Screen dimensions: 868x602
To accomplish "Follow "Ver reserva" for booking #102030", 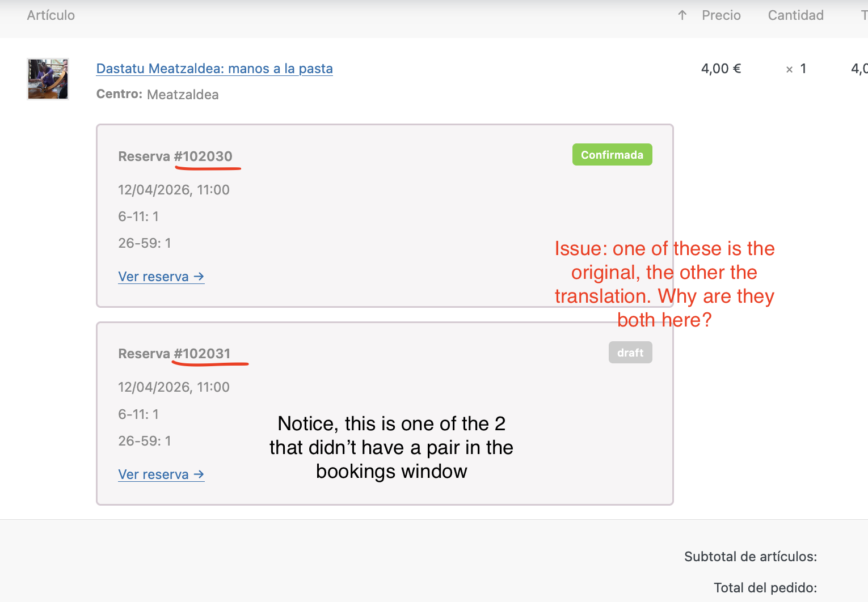I will coord(154,277).
